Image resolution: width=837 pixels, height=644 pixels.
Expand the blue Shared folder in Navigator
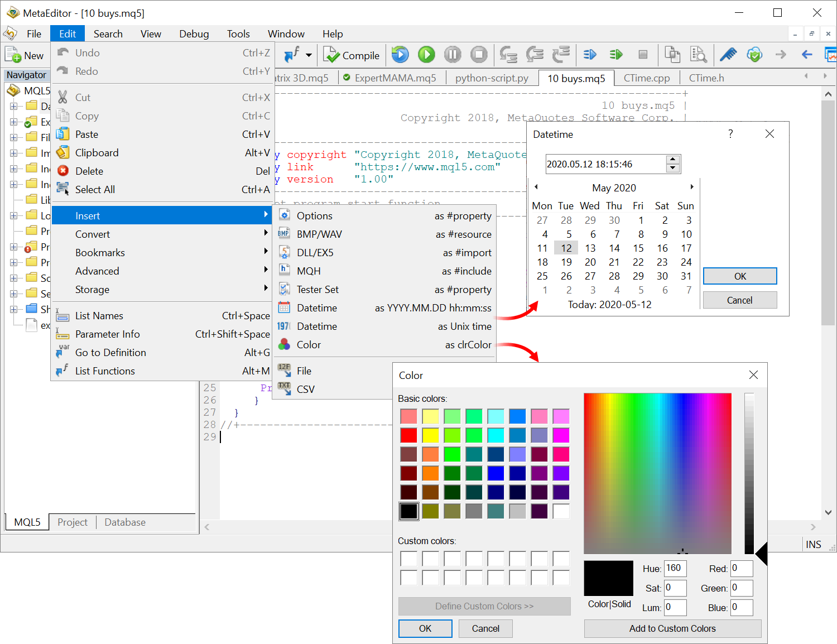(x=13, y=309)
